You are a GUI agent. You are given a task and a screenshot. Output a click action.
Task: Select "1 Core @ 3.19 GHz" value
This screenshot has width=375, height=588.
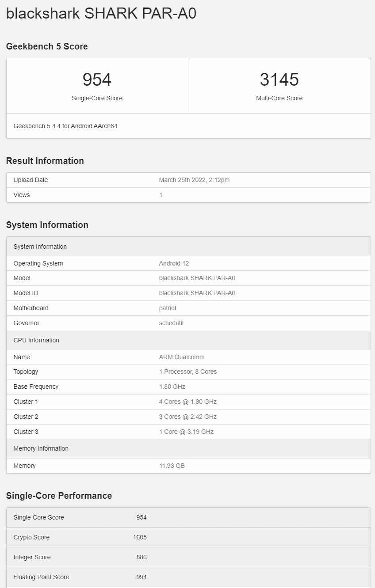186,432
